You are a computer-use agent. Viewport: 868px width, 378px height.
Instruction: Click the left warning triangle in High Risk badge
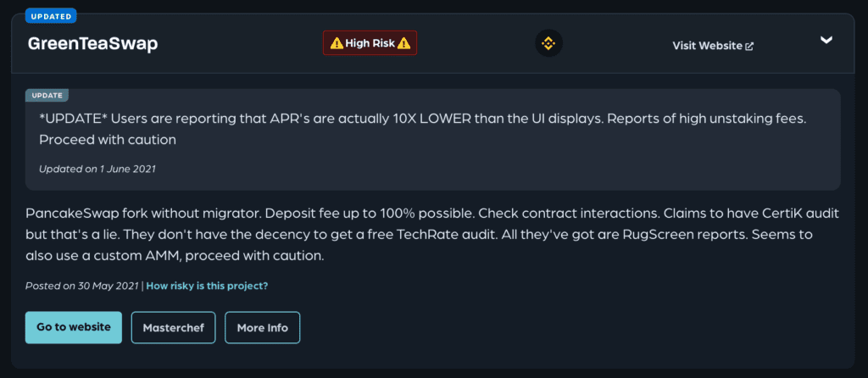pos(337,43)
